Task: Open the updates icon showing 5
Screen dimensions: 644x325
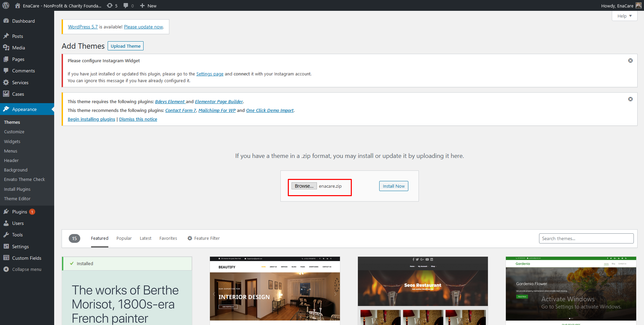Action: pyautogui.click(x=110, y=5)
